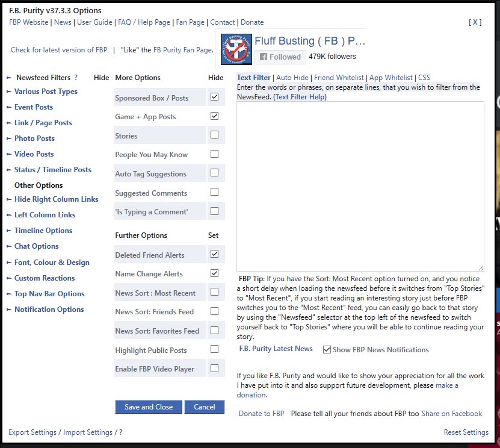Expand Various Post Types
This screenshot has width=500, height=448.
42,92
